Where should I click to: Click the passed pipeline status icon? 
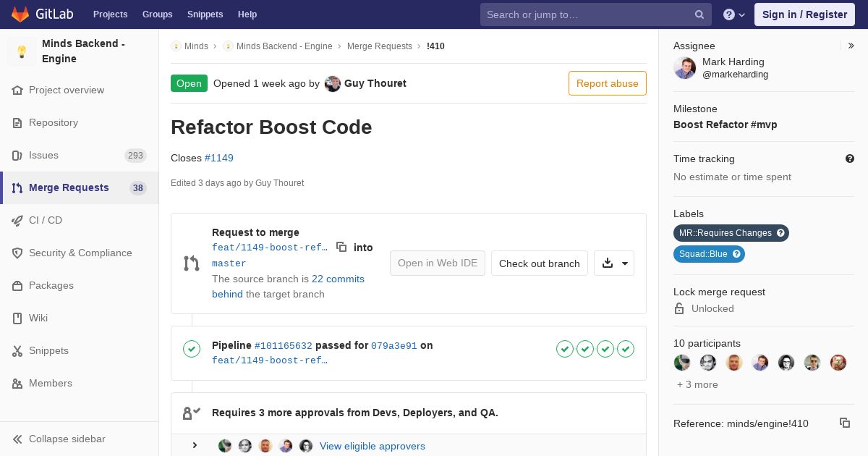pos(192,350)
